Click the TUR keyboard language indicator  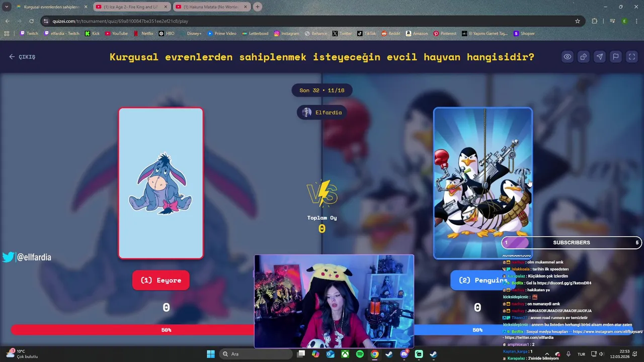tap(581, 354)
